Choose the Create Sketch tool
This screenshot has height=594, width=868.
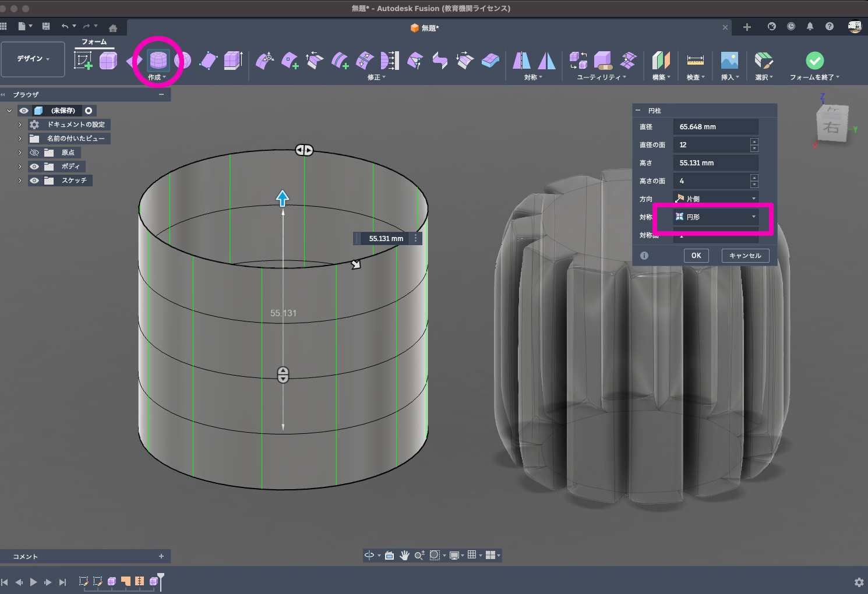[x=83, y=60]
